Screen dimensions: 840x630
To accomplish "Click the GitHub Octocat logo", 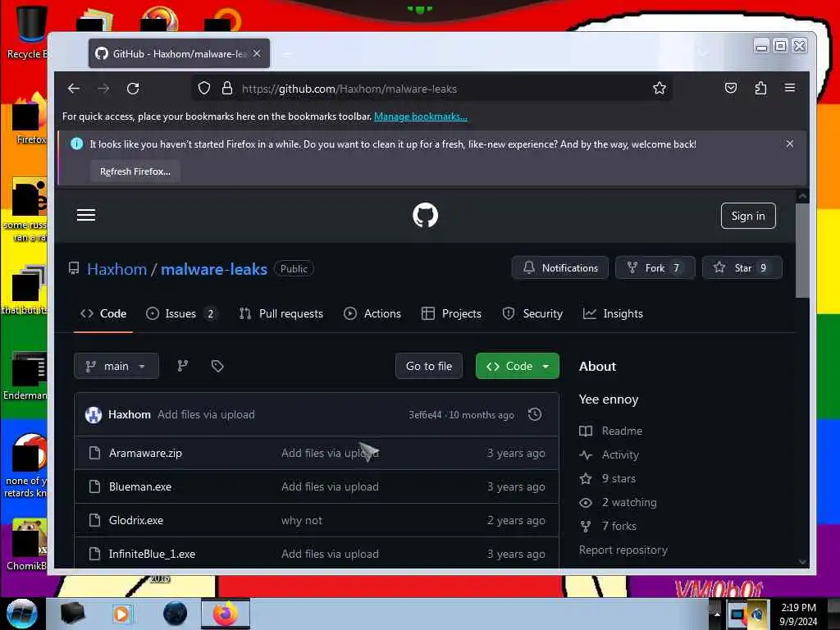I will [426, 216].
